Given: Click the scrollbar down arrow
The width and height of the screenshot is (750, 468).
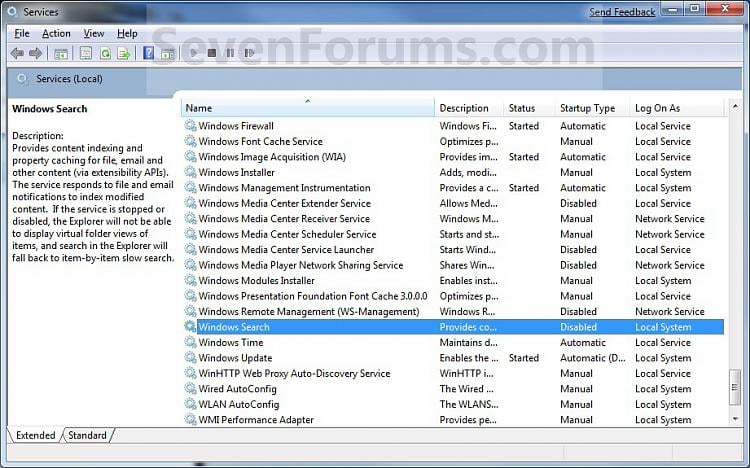Looking at the screenshot, I should pos(735,419).
